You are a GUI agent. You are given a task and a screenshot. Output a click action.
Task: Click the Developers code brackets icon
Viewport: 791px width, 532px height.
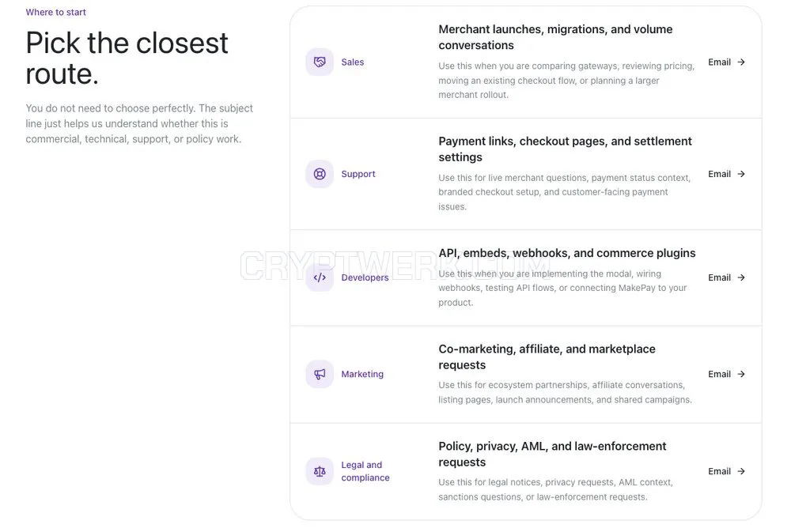pos(320,277)
